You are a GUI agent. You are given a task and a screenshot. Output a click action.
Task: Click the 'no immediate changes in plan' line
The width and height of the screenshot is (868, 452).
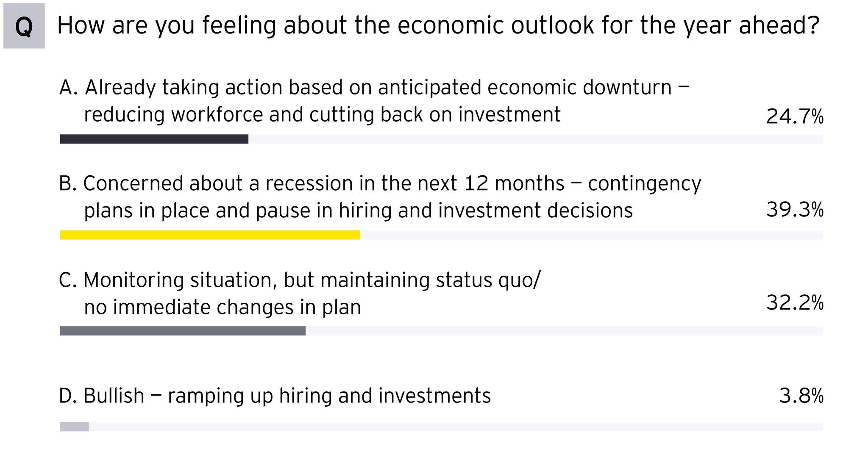click(x=223, y=307)
